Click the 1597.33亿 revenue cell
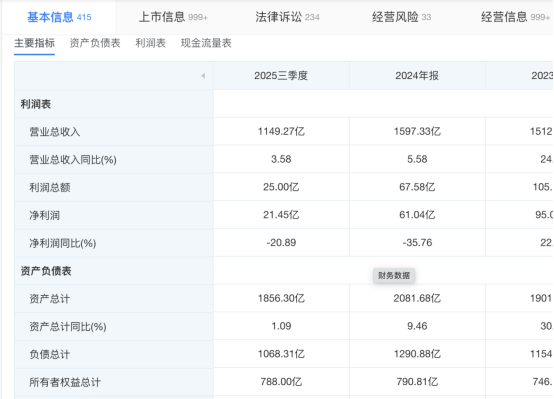554x399 pixels. 417,131
